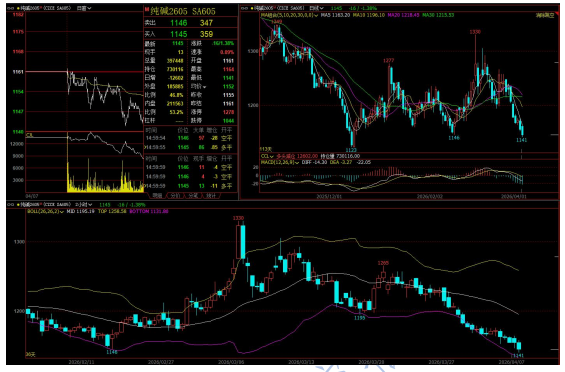565x372 pixels.
Task: Click the link icon in the intraday chart header
Action: click(x=11, y=8)
